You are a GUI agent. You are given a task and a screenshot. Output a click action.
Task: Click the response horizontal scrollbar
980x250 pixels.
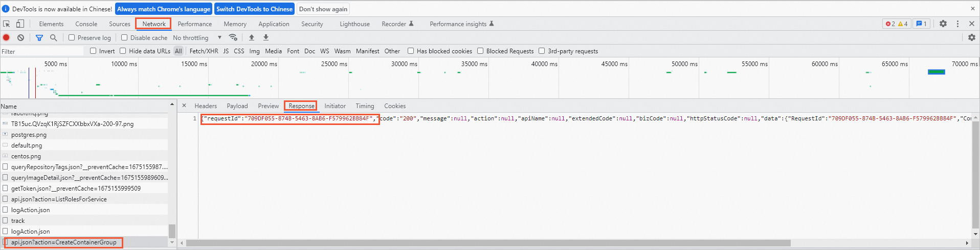pyautogui.click(x=488, y=243)
